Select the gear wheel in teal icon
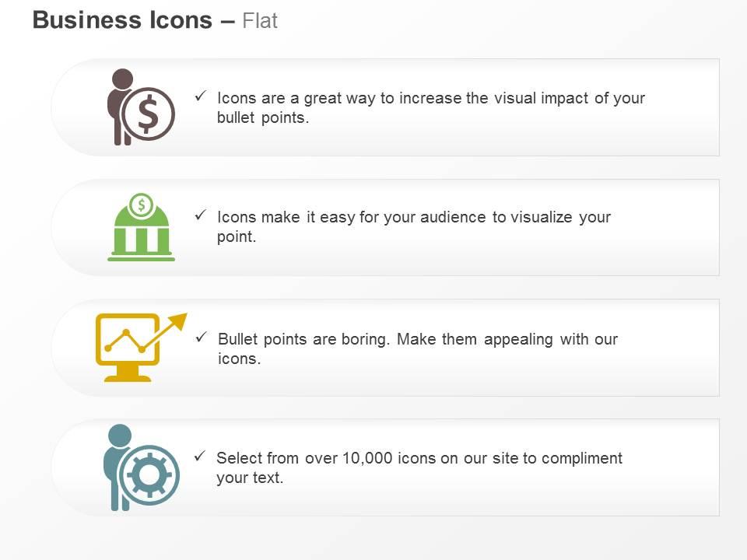 coord(149,474)
